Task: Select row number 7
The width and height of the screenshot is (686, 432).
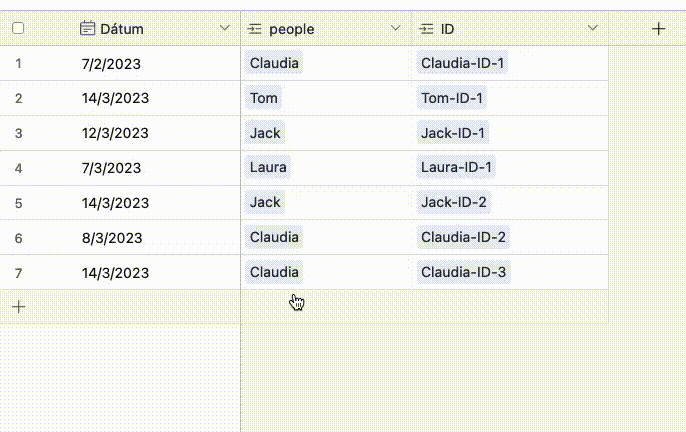Action: pos(18,273)
